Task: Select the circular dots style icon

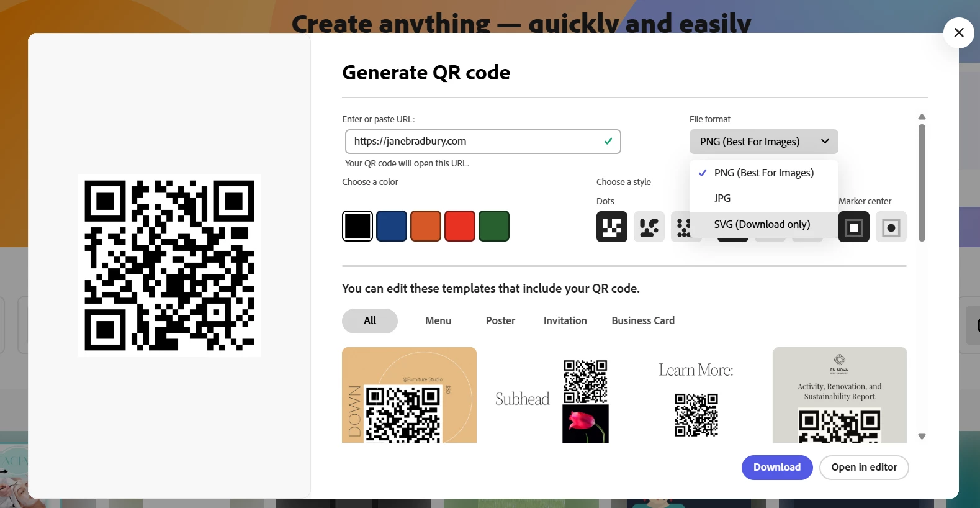Action: 683,227
